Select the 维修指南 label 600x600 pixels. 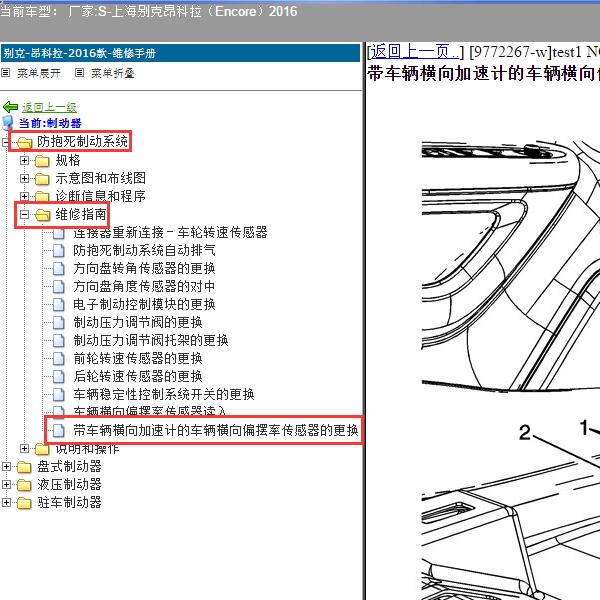81,214
